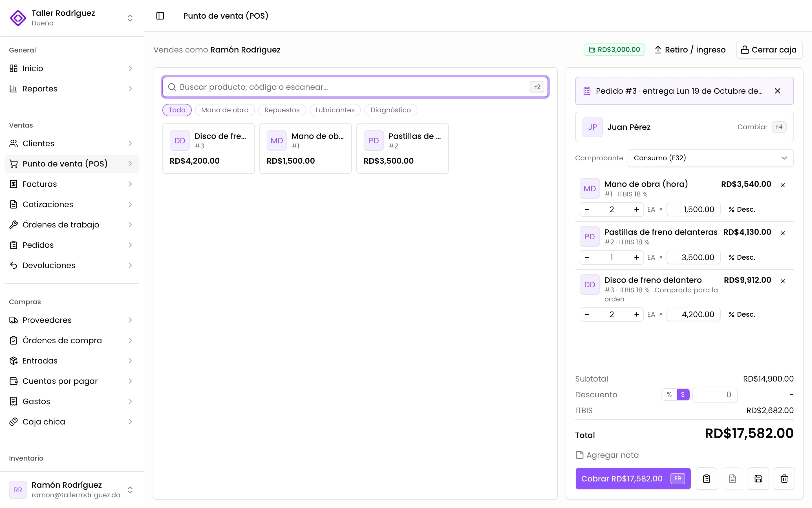
Task: Switch discount mode to percent
Action: (x=669, y=395)
